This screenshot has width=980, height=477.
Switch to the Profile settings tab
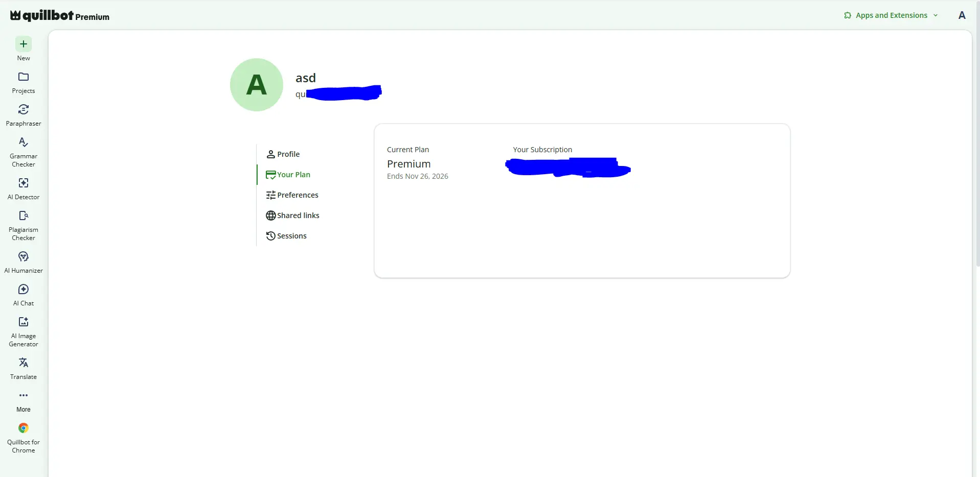[283, 154]
